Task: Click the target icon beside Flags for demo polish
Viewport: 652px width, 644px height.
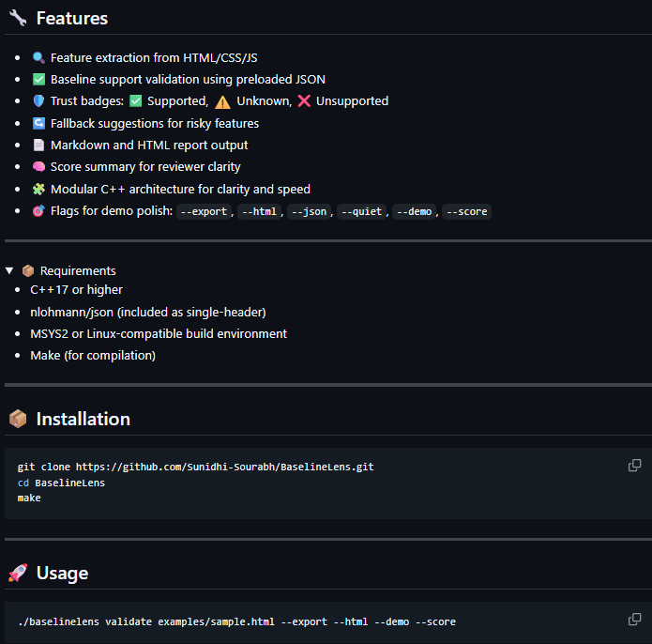Action: [38, 211]
